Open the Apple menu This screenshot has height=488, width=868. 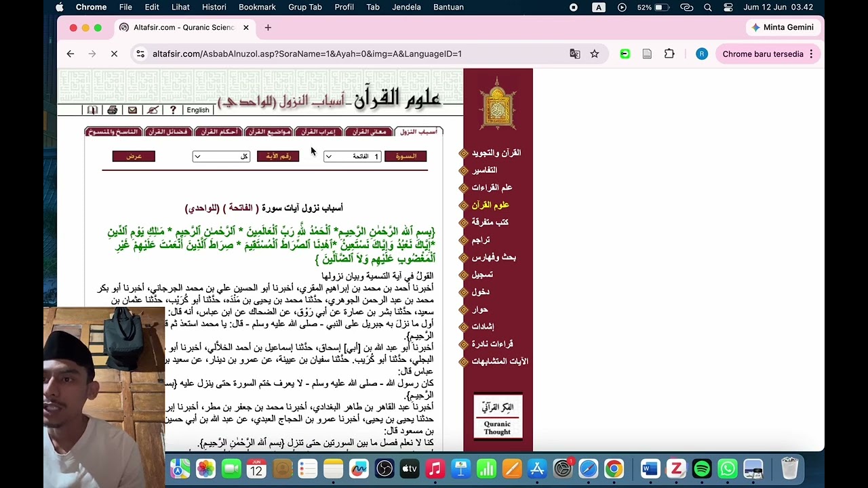[x=59, y=7]
